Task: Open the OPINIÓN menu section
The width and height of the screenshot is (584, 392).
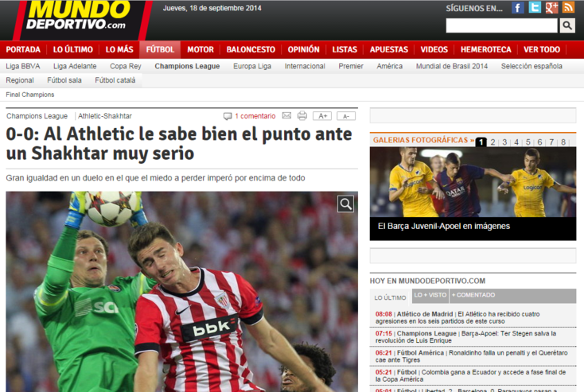Action: [x=304, y=49]
